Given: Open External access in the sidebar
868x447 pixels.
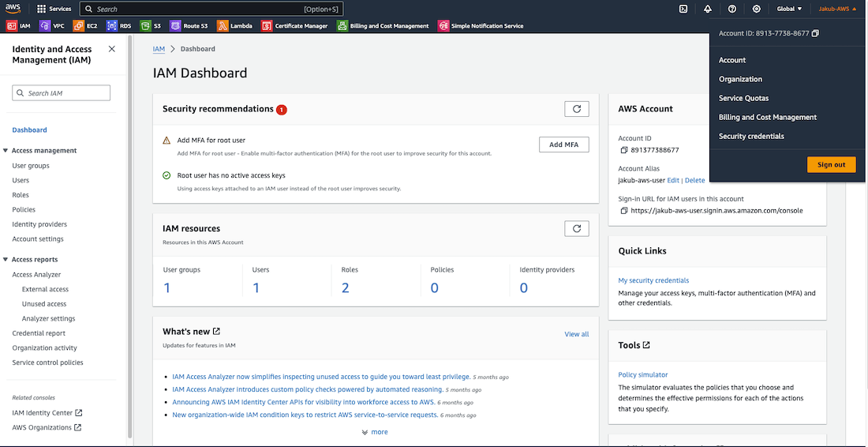Looking at the screenshot, I should pos(46,289).
